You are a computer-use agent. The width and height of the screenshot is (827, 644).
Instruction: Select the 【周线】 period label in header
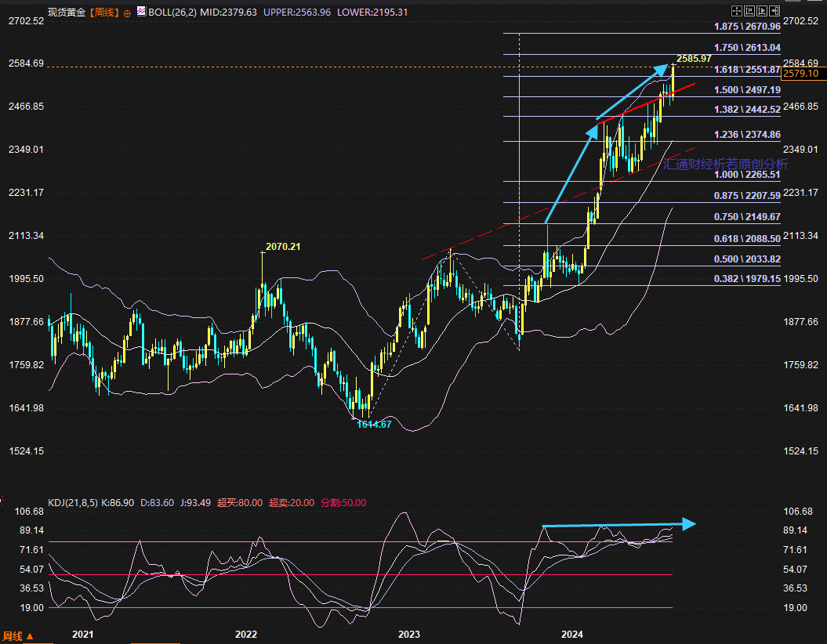point(103,12)
